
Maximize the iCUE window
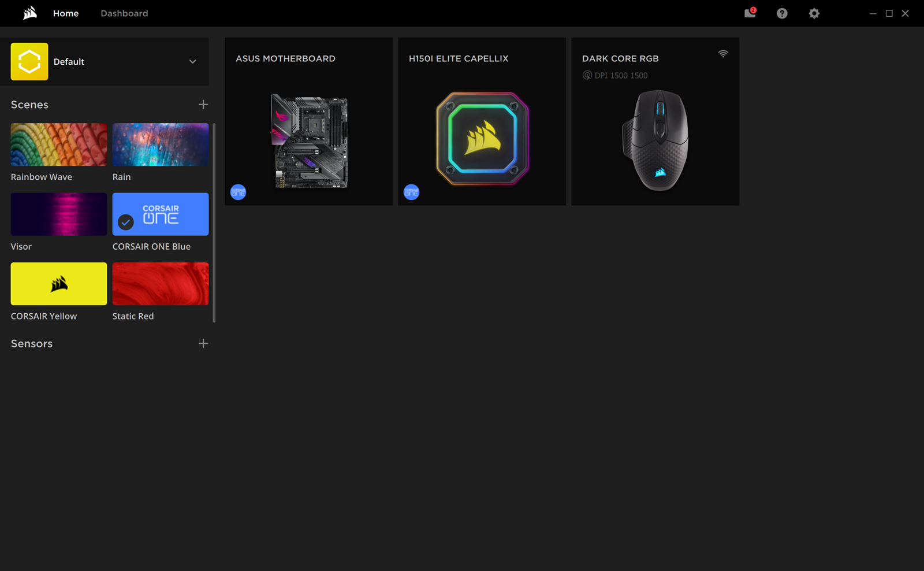point(889,13)
